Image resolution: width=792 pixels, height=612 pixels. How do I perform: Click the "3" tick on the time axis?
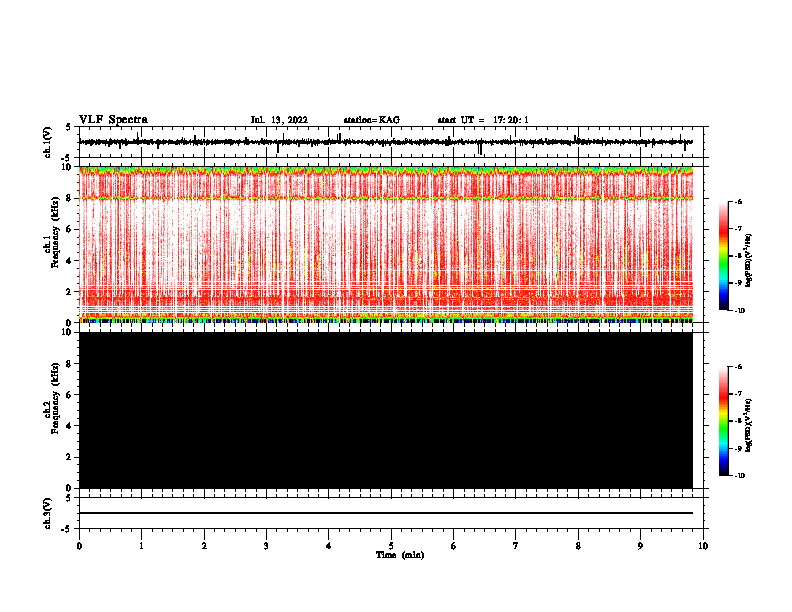[266, 546]
